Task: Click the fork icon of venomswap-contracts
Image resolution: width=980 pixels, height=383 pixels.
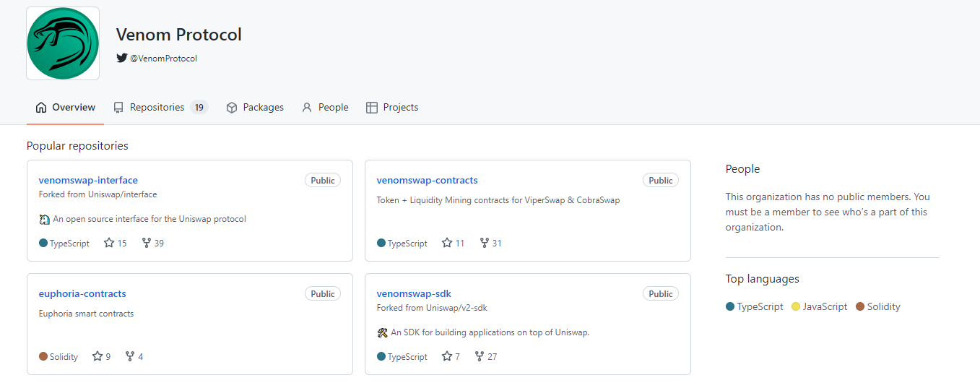Action: (x=485, y=243)
